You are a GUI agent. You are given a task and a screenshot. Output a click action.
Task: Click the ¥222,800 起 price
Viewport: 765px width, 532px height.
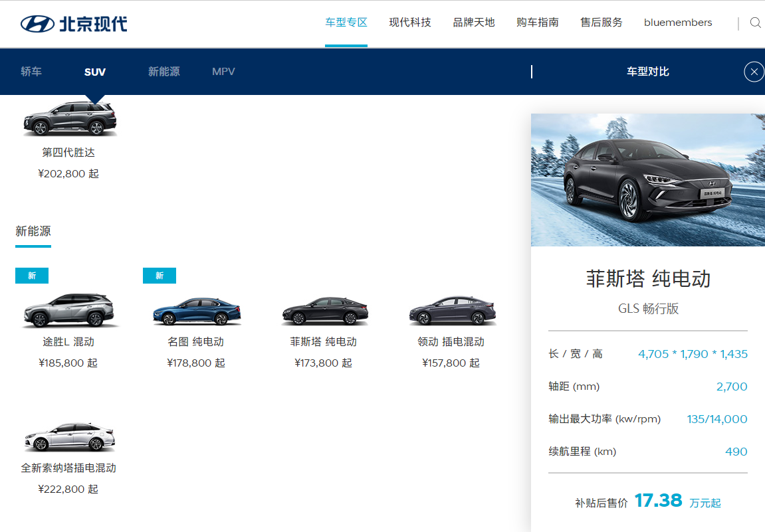(68, 489)
